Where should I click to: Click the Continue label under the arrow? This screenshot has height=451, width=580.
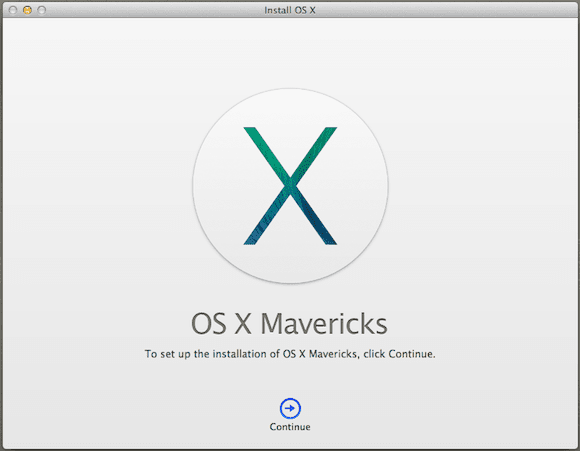tap(290, 427)
